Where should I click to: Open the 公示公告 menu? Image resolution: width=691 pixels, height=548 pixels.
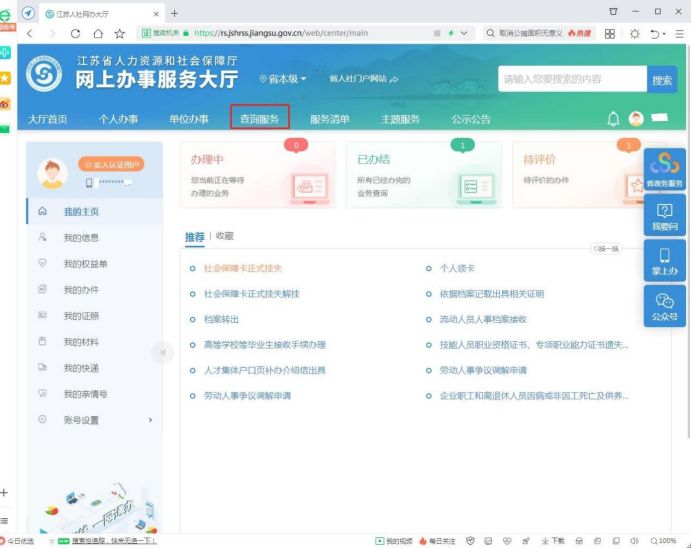point(471,119)
